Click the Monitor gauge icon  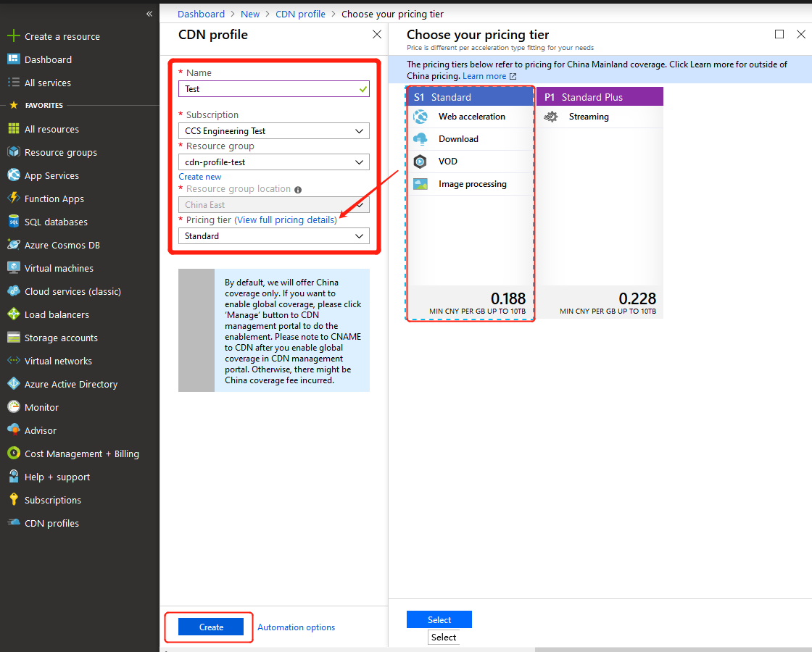click(14, 406)
